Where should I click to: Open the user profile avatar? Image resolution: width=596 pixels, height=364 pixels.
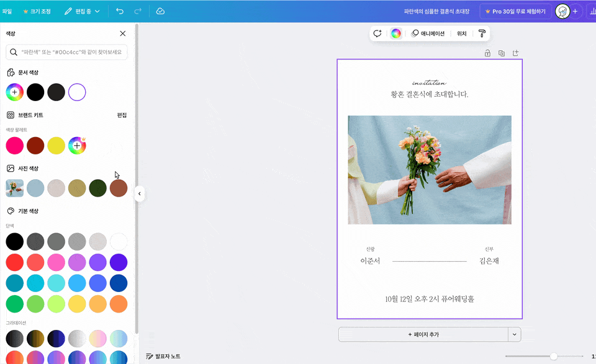tap(562, 11)
